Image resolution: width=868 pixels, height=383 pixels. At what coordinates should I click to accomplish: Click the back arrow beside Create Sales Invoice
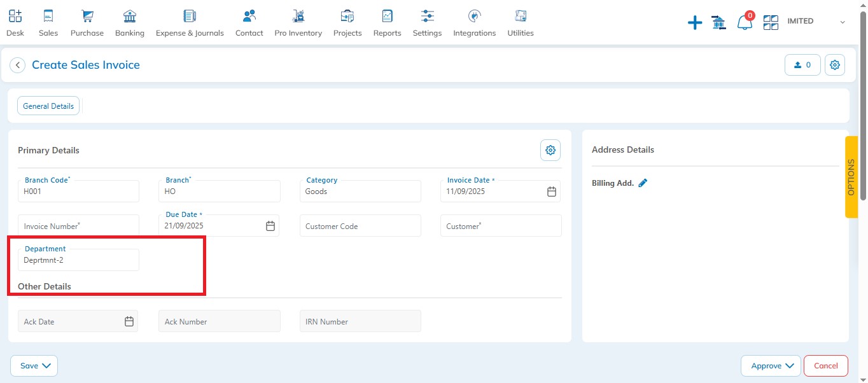17,65
